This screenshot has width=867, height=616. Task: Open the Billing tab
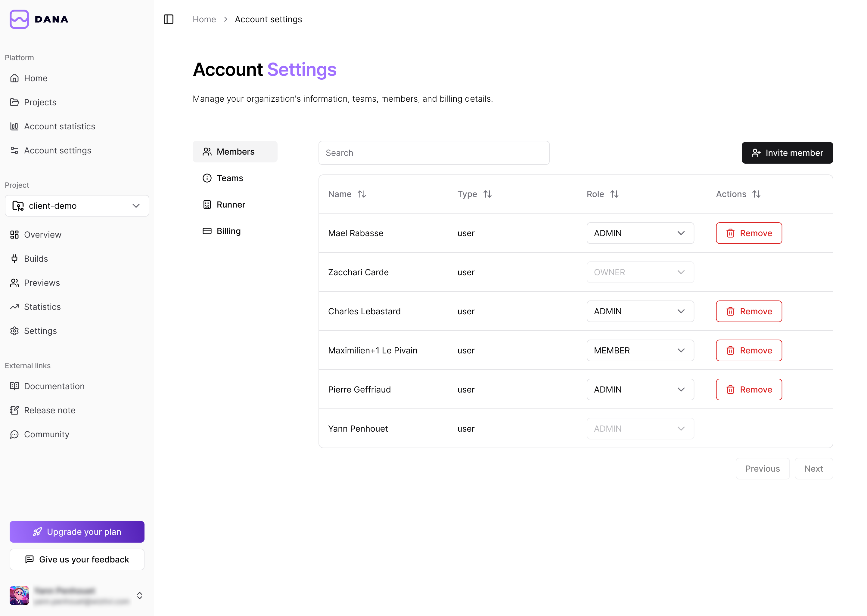[228, 231]
